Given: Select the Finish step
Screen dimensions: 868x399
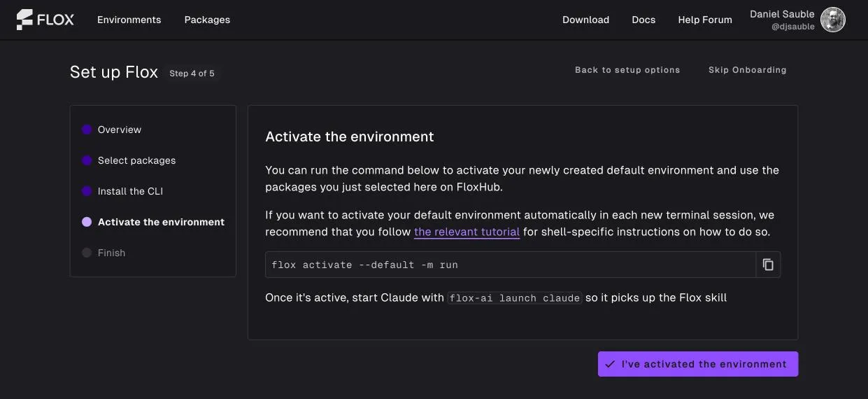Looking at the screenshot, I should click(x=104, y=253).
